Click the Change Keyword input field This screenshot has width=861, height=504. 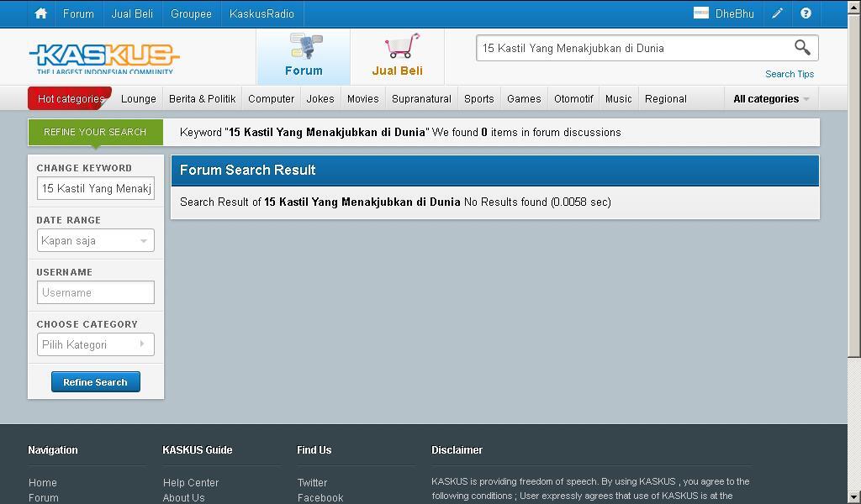pos(96,188)
